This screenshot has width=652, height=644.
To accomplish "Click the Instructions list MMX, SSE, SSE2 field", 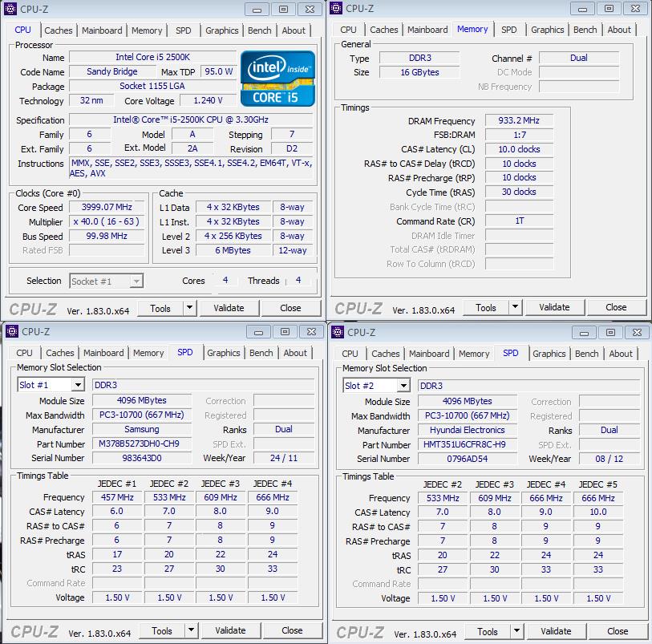I will pos(191,168).
